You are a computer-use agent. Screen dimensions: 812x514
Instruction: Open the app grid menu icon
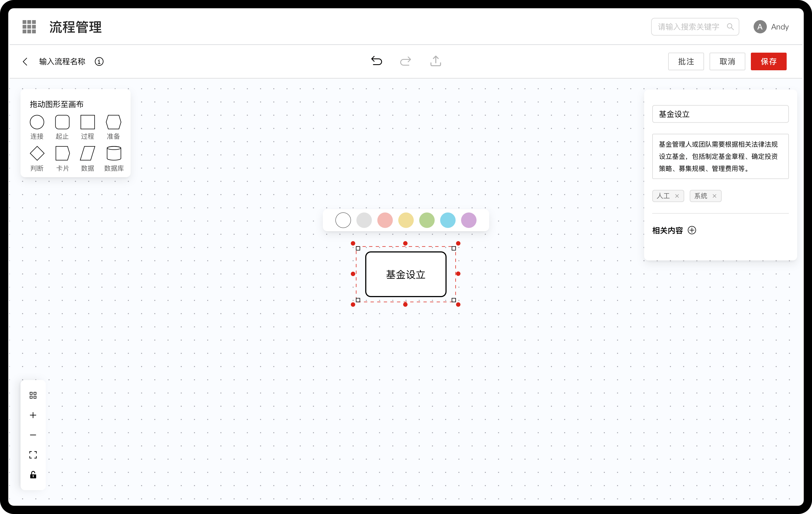pos(29,27)
